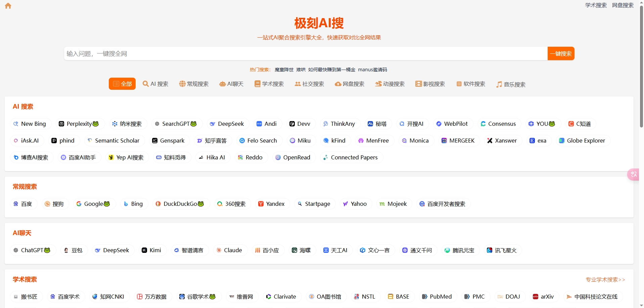This screenshot has width=644, height=308.
Task: Open 知网CNKI academic search
Action: (x=108, y=297)
